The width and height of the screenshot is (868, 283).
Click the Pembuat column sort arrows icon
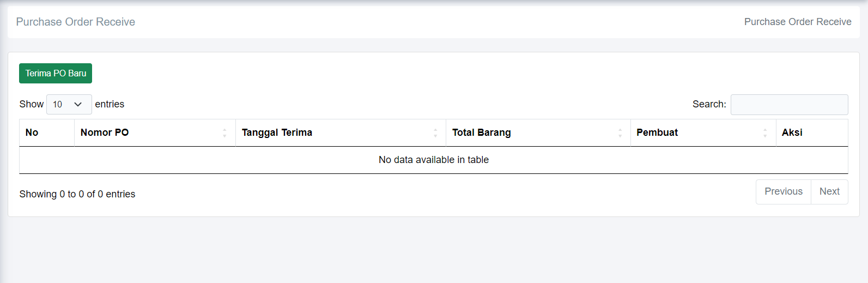[x=765, y=133]
